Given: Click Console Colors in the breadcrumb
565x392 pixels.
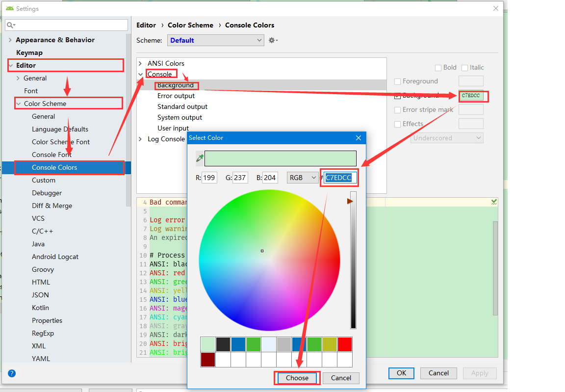Looking at the screenshot, I should click(x=250, y=25).
